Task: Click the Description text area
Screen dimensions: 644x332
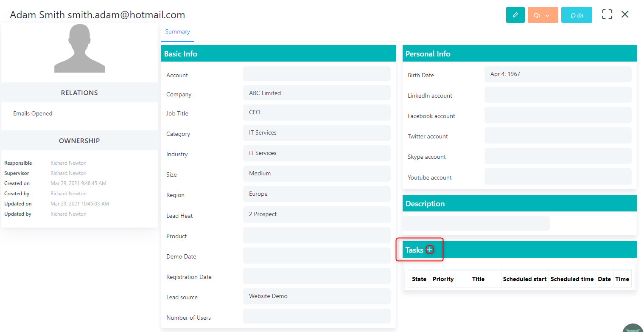Action: click(x=476, y=223)
